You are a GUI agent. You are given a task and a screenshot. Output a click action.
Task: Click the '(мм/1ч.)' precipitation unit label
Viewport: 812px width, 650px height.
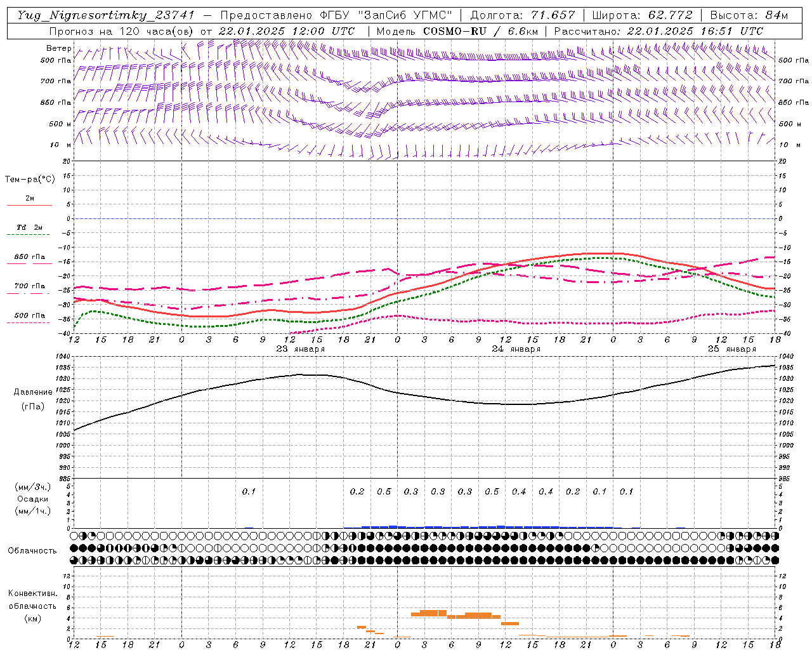[33, 512]
